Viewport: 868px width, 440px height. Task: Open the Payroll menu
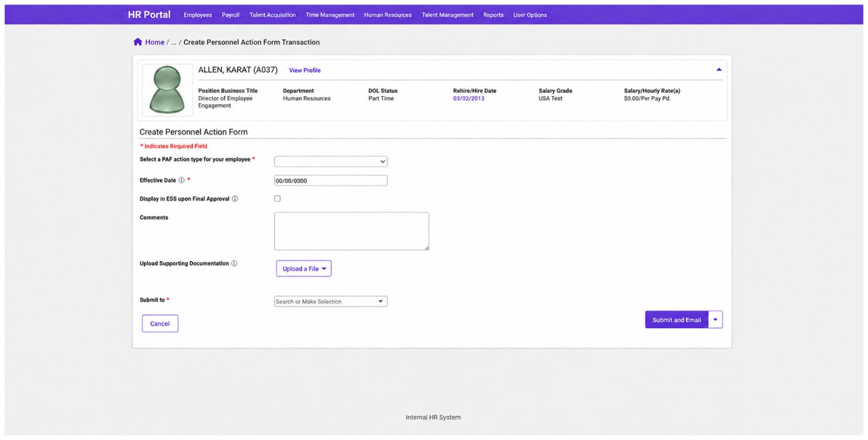tap(230, 15)
